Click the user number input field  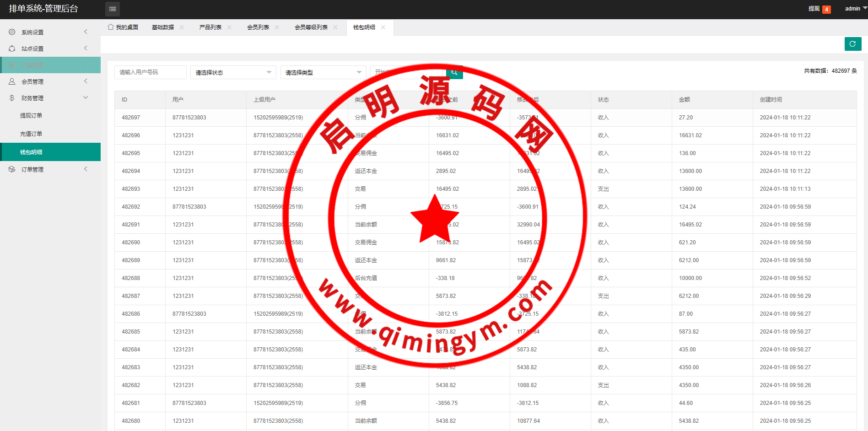150,72
